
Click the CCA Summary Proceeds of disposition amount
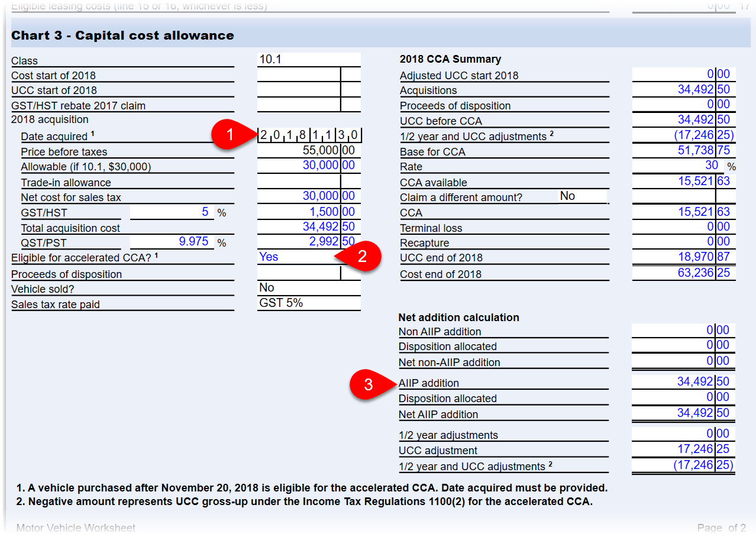click(684, 105)
